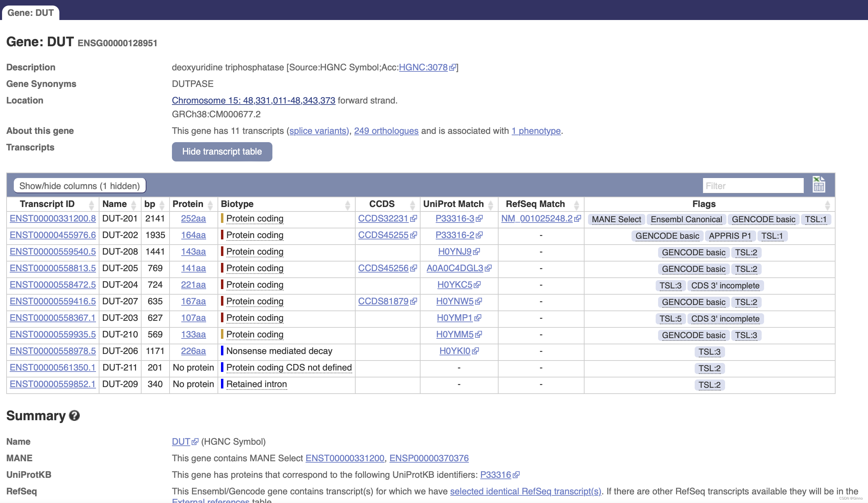
Task: Sort by Flags column sort arrows
Action: [x=828, y=205]
